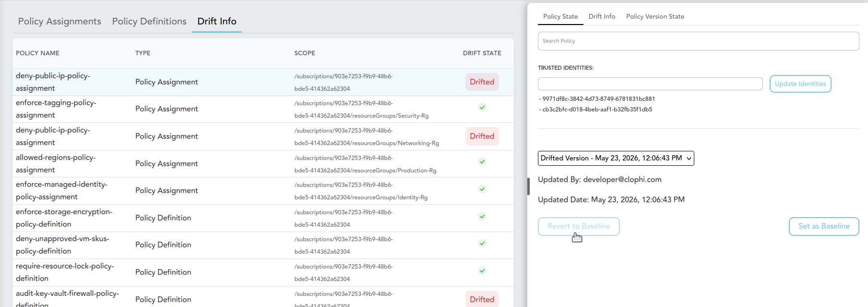
Task: Click scope ending in resourceGroups/Identity-Rg
Action: tap(361, 191)
